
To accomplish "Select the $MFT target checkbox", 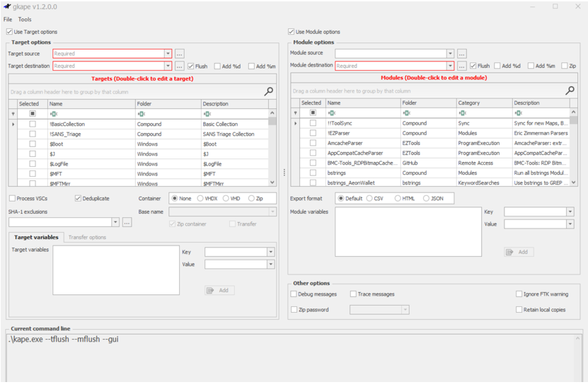I will point(33,173).
